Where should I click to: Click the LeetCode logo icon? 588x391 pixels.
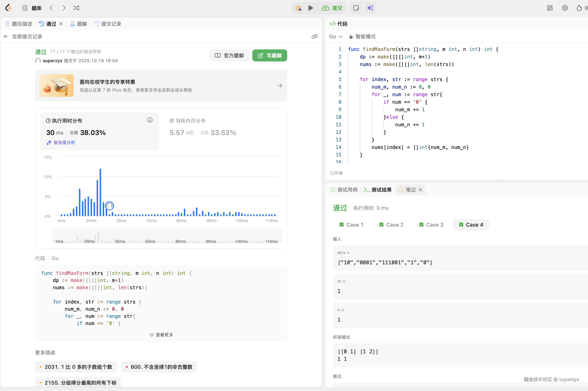8,8
